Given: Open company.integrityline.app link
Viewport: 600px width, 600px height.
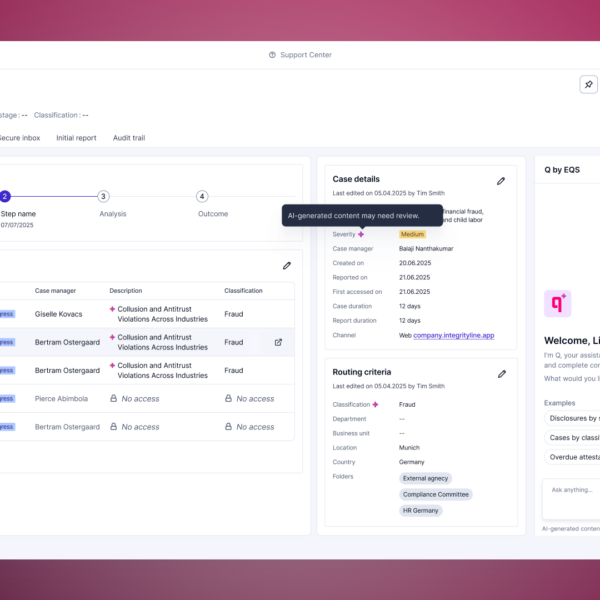Looking at the screenshot, I should [453, 335].
